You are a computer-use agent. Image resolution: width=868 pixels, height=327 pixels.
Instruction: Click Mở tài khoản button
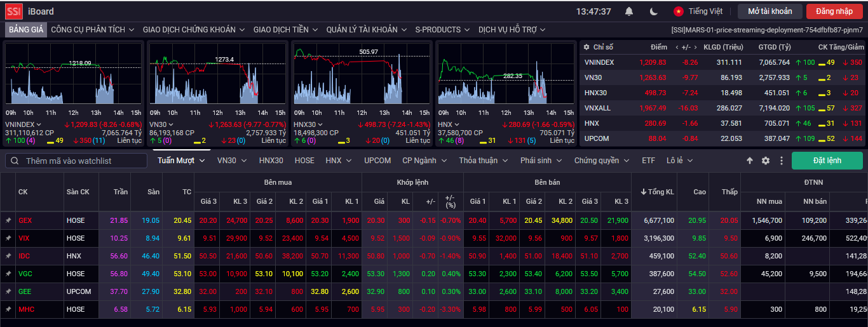[x=770, y=11]
